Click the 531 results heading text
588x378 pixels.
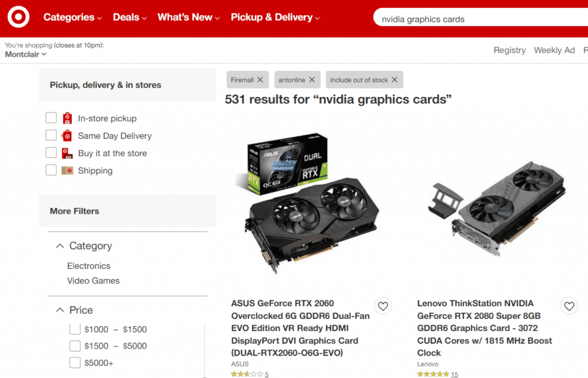pos(338,99)
